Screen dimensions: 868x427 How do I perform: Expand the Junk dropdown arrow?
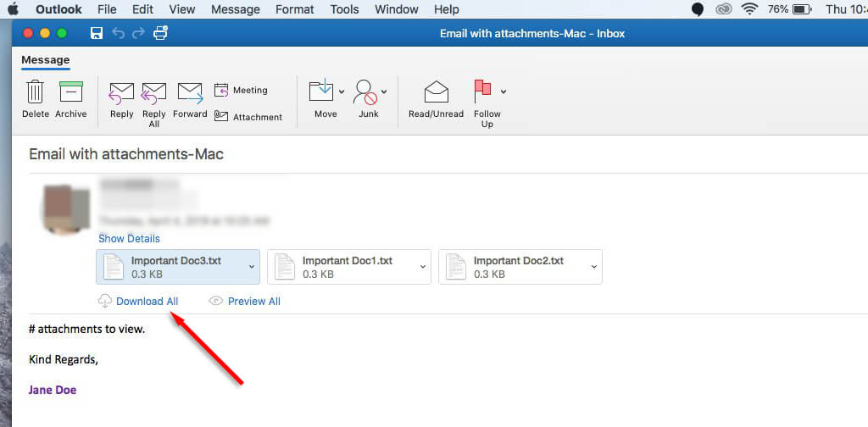point(384,91)
